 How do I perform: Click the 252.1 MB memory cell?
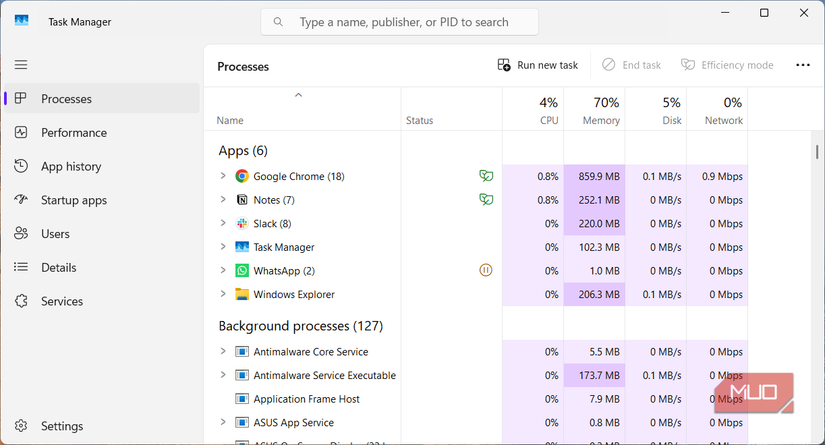coord(595,200)
